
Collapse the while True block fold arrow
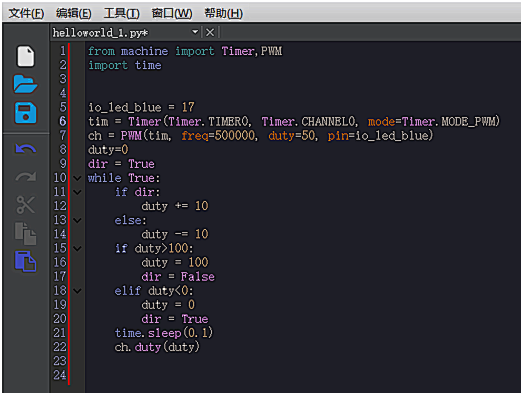[x=77, y=178]
